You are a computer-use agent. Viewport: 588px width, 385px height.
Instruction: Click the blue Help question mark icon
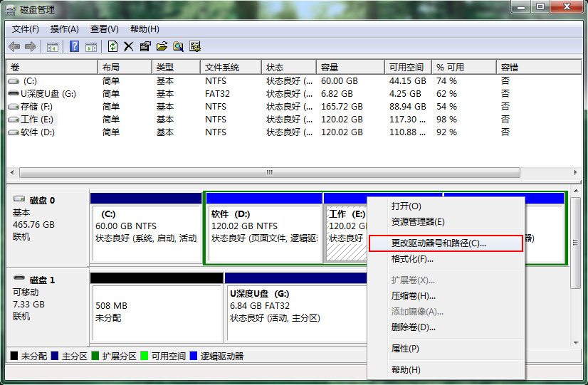(x=74, y=47)
